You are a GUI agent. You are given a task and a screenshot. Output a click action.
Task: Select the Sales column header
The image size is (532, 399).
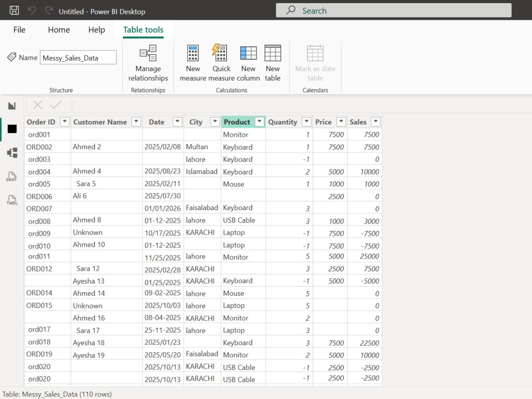[x=358, y=122]
